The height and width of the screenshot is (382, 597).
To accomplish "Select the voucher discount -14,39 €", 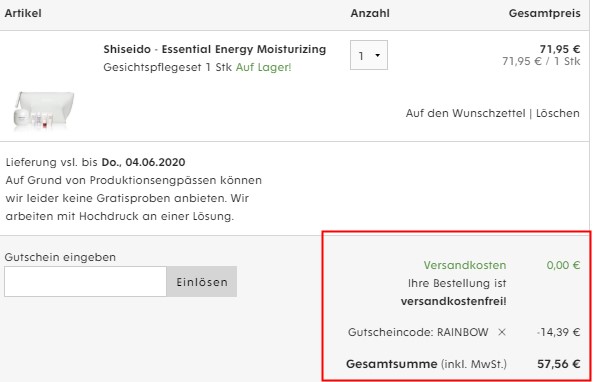I will [558, 332].
